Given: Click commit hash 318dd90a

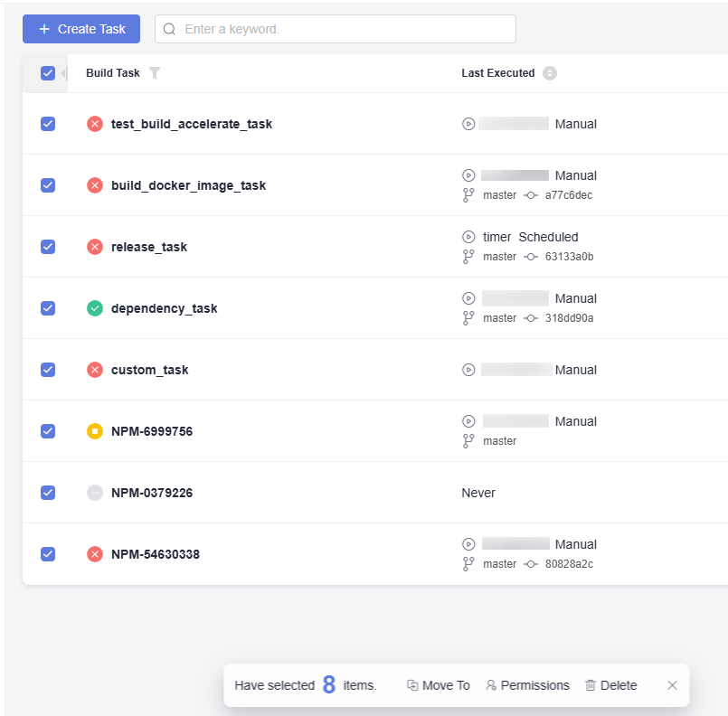Looking at the screenshot, I should click(569, 318).
